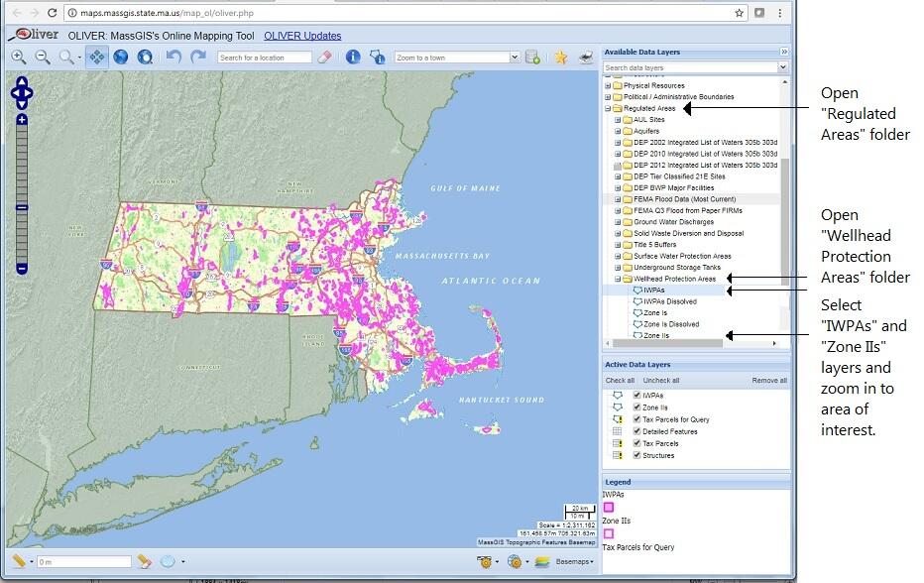Go to next map extent arrow
The width and height of the screenshot is (924, 583).
[198, 57]
